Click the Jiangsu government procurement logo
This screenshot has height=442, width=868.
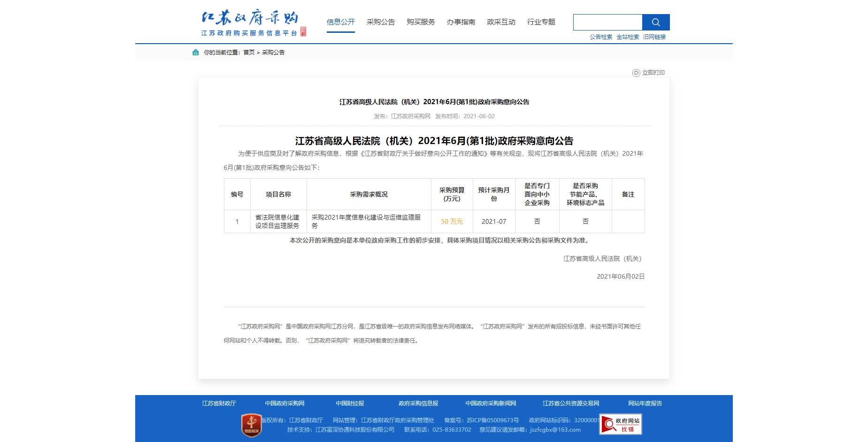pos(249,23)
